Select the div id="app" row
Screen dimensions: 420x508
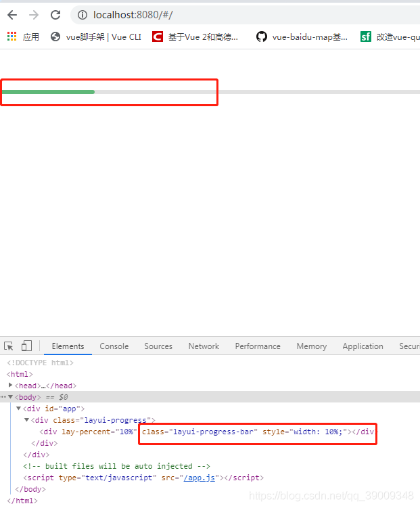click(53, 409)
